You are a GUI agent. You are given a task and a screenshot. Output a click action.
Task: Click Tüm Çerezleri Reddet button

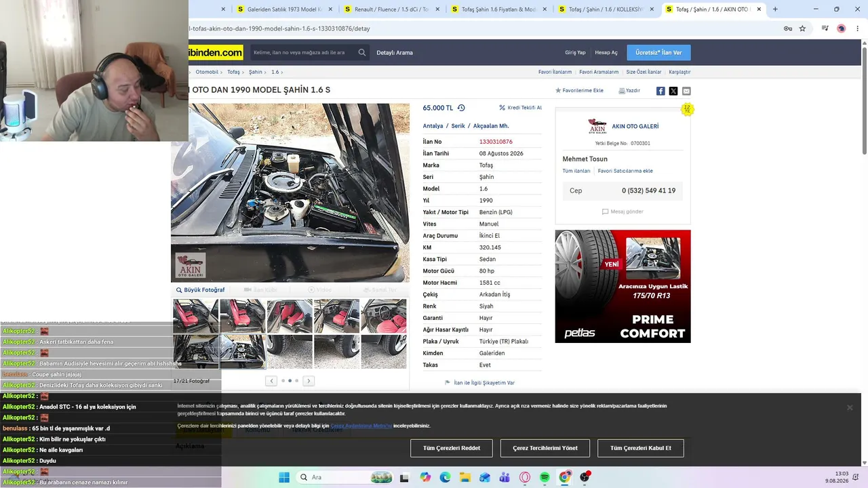[x=452, y=448]
